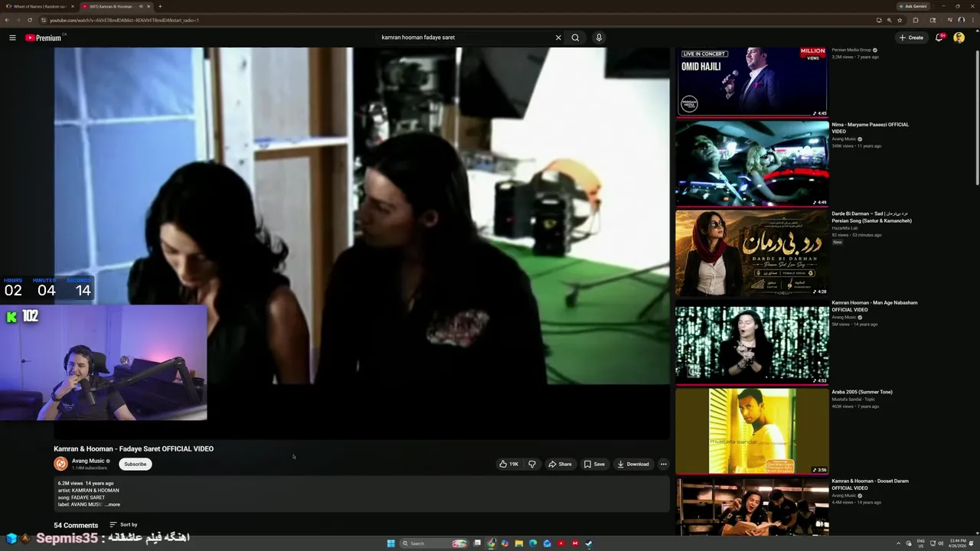Image resolution: width=980 pixels, height=551 pixels.
Task: Open the Chrome zoom magnifier icon
Action: 889,20
